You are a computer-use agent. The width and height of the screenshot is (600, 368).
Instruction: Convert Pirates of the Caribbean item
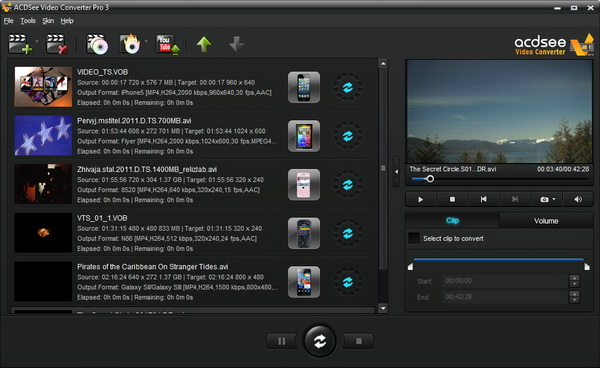coord(348,282)
